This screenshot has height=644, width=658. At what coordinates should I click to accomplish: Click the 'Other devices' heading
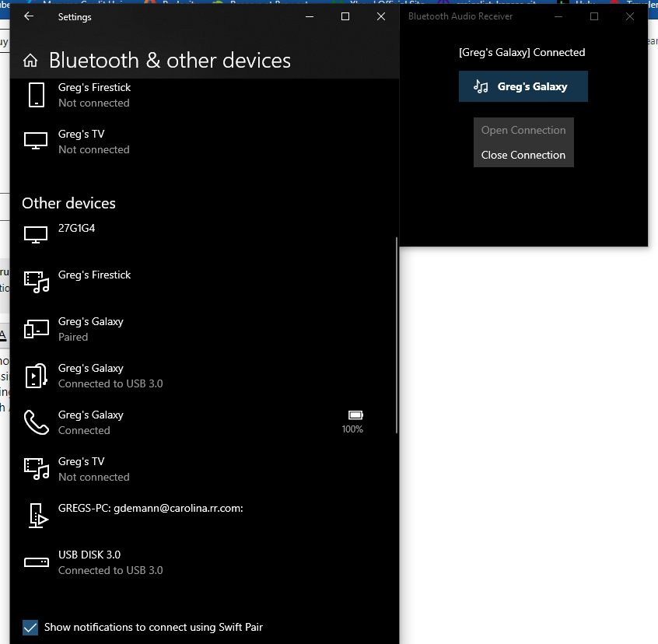(x=68, y=203)
